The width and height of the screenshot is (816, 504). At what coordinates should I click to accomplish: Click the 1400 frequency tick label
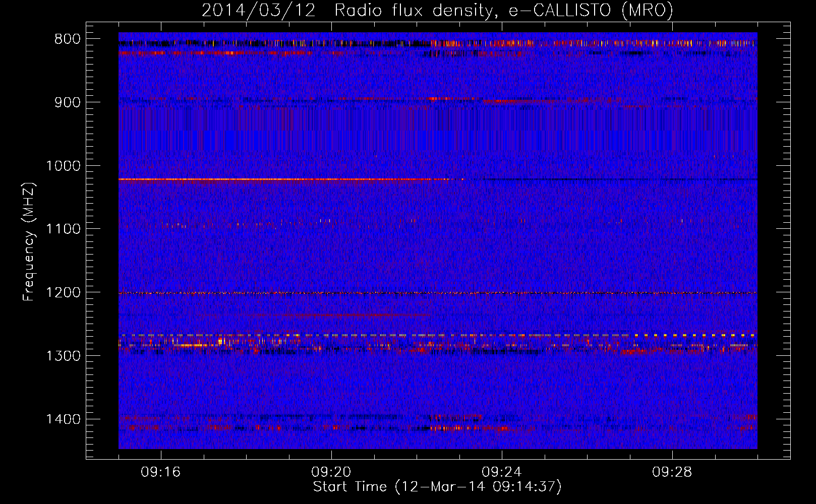point(63,419)
